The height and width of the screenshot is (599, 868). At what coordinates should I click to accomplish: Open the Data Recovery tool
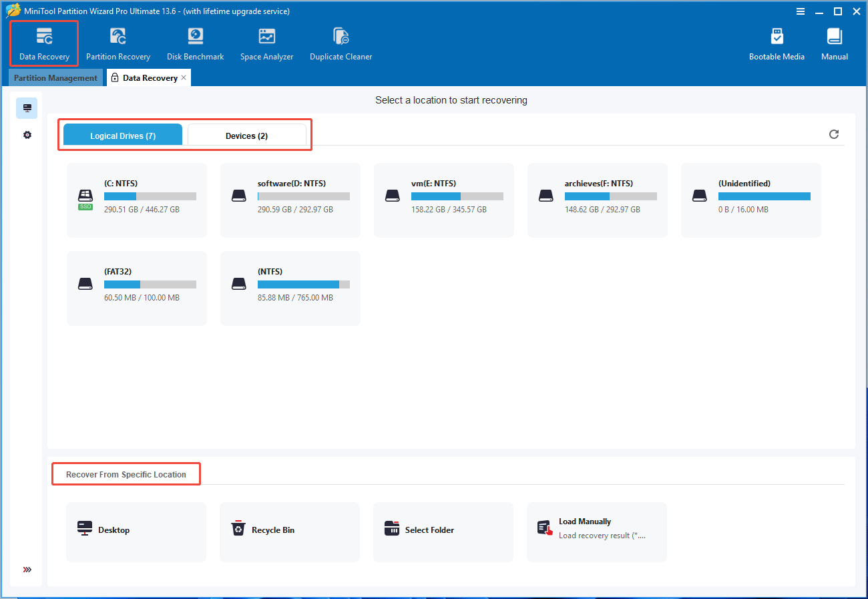tap(44, 44)
